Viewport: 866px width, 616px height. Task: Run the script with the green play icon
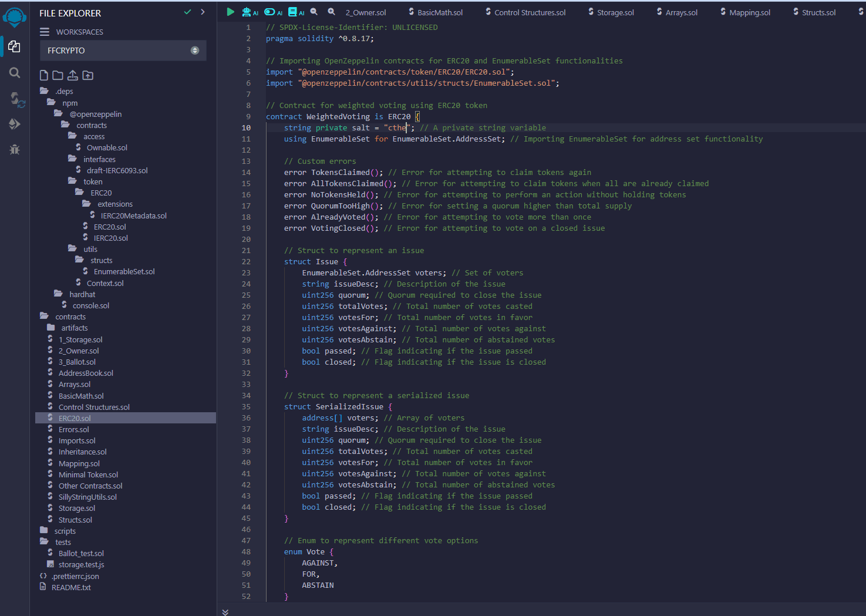click(x=230, y=12)
